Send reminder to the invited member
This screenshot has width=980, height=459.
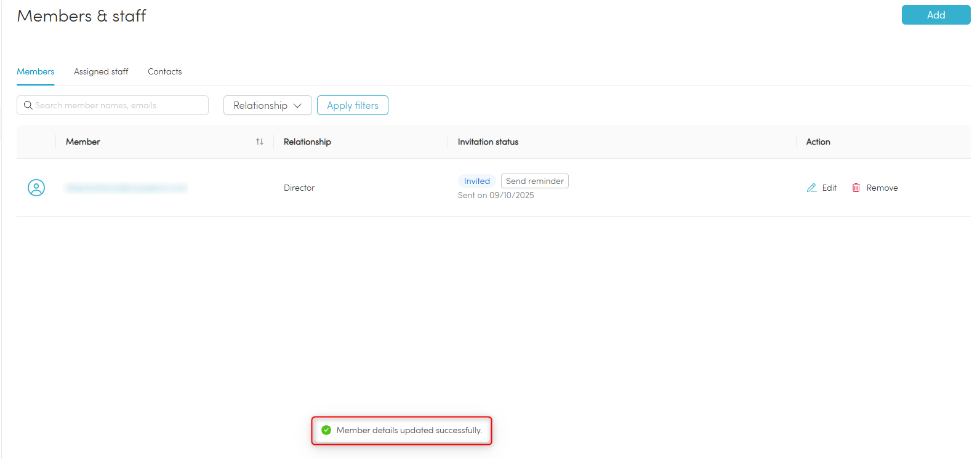(535, 181)
